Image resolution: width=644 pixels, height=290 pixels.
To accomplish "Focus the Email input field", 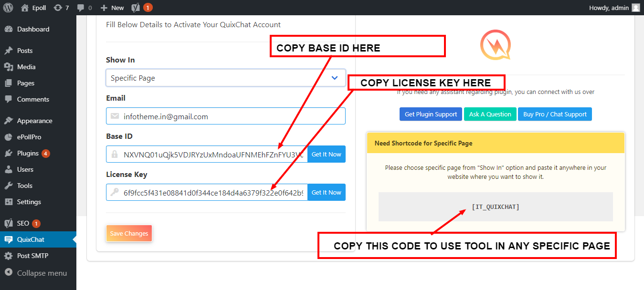I will tap(226, 116).
